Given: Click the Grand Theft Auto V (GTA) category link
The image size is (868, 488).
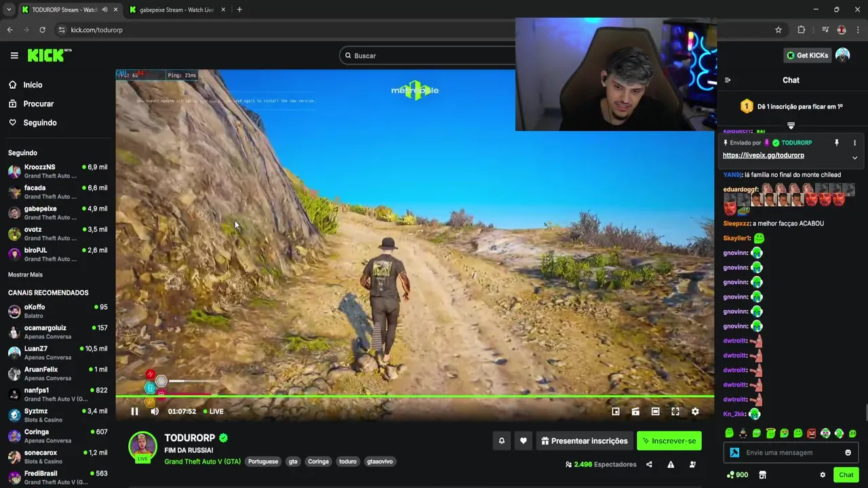Looking at the screenshot, I should (202, 462).
